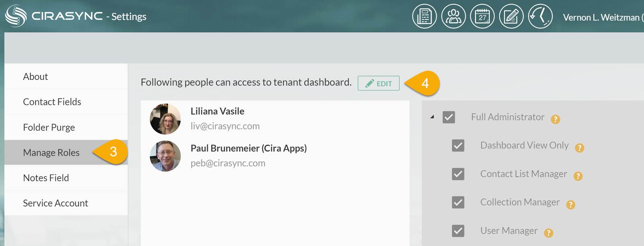The width and height of the screenshot is (644, 246).
Task: Uncheck the Dashboard View Only checkbox
Action: (x=458, y=146)
